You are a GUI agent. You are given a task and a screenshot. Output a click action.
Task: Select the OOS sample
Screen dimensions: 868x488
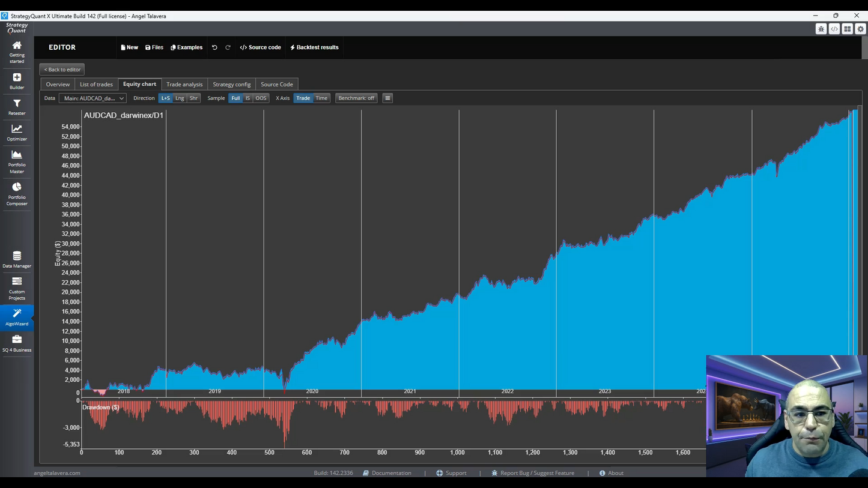[x=261, y=98]
